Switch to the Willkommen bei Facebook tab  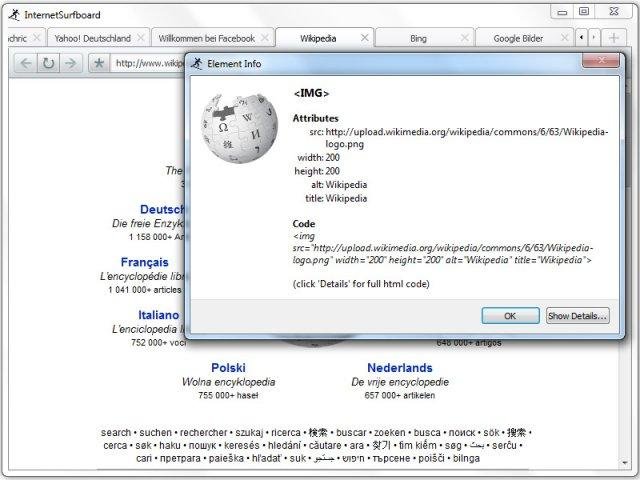pos(207,38)
